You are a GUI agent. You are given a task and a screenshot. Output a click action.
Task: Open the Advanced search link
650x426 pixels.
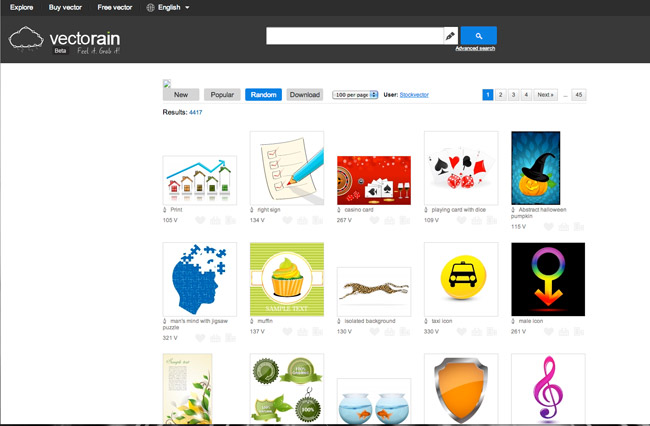pos(475,48)
